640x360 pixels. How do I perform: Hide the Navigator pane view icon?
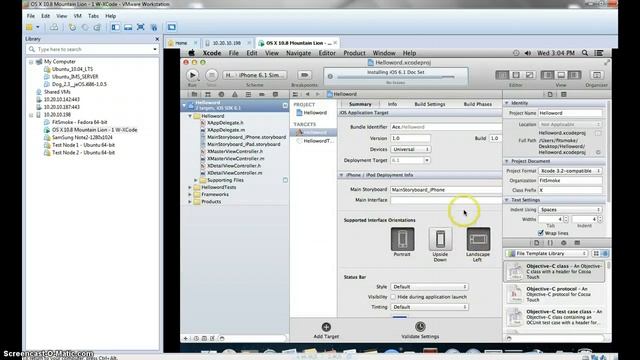(x=547, y=75)
